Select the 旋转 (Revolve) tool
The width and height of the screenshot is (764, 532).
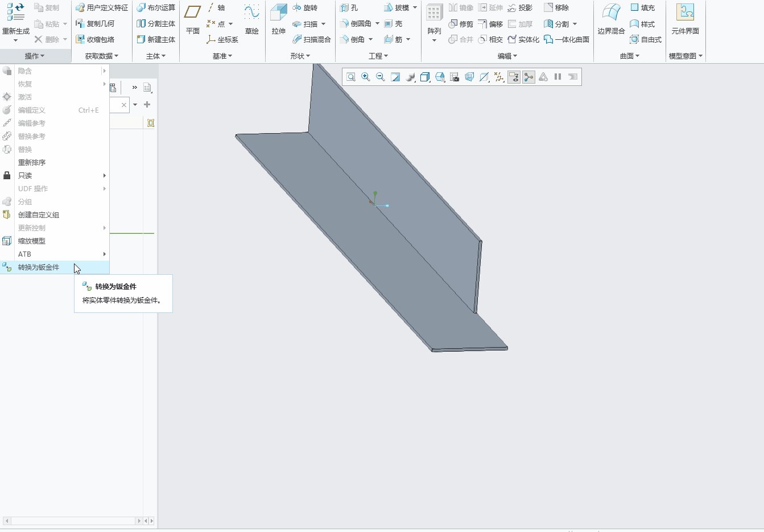305,8
